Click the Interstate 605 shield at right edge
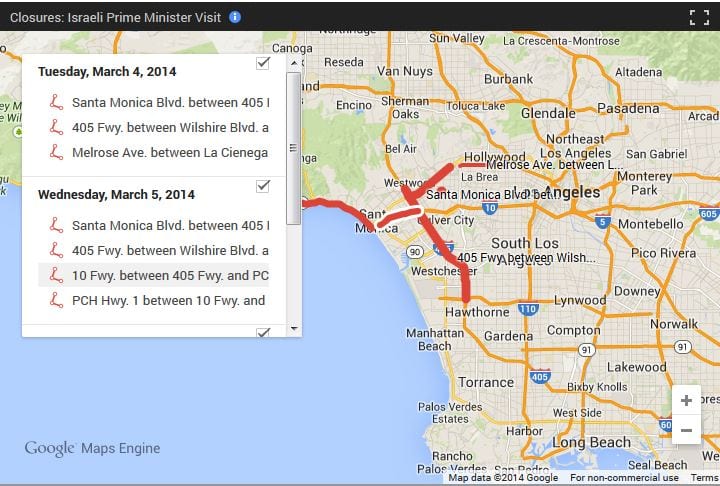The height and width of the screenshot is (486, 720). (709, 213)
